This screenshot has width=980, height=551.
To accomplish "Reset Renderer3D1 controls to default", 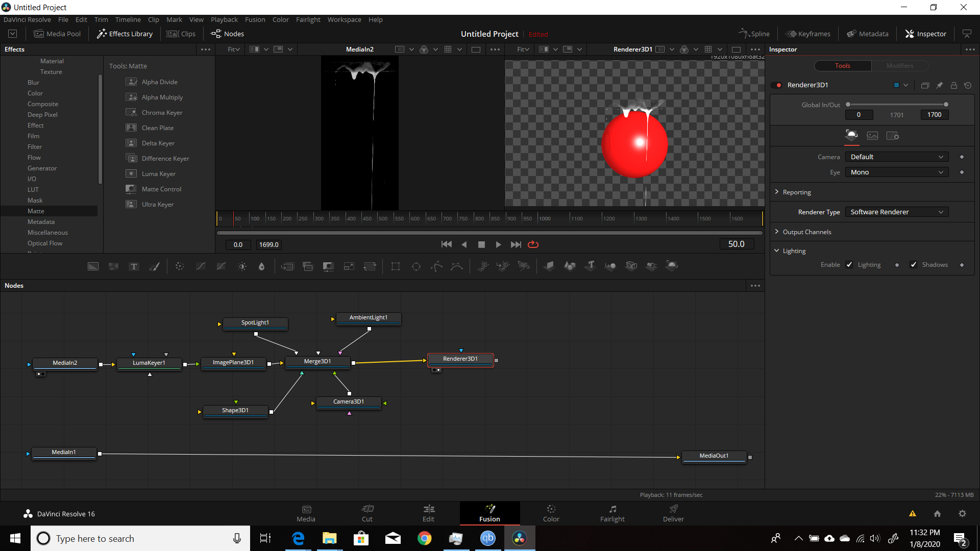I will click(x=968, y=85).
